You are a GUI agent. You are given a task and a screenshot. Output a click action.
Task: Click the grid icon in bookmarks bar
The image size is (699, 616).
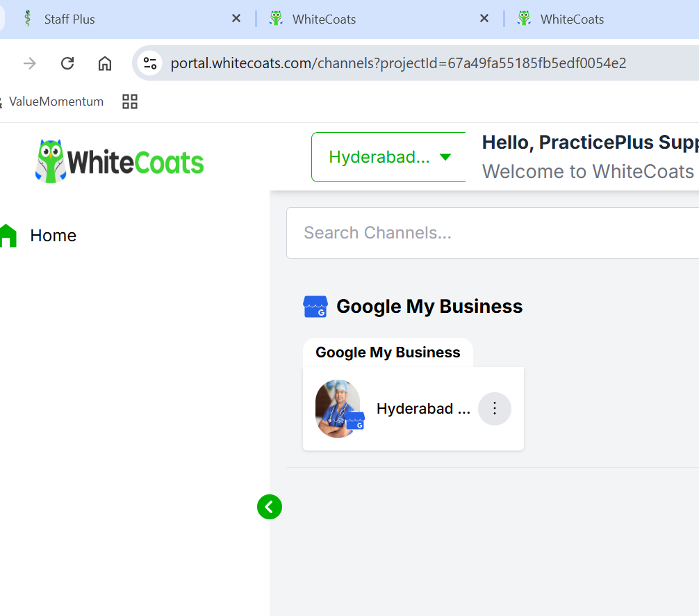coord(130,102)
